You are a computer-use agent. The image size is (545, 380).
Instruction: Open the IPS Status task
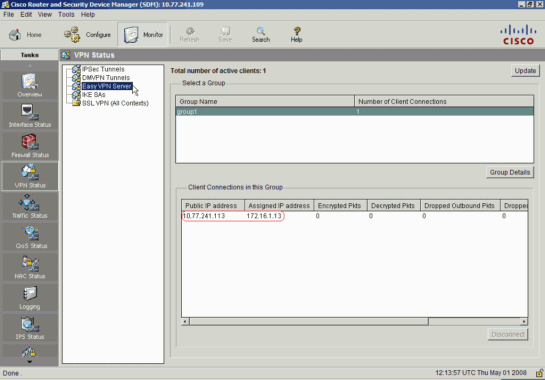[30, 328]
